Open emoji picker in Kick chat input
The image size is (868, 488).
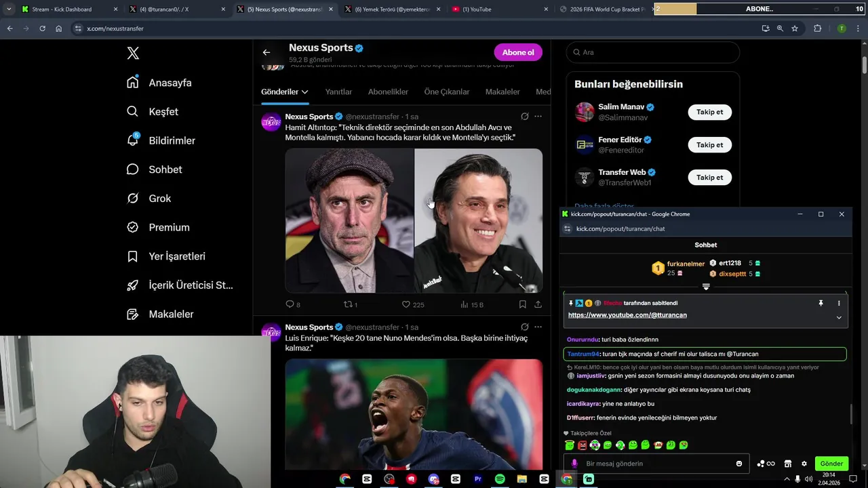(x=739, y=464)
